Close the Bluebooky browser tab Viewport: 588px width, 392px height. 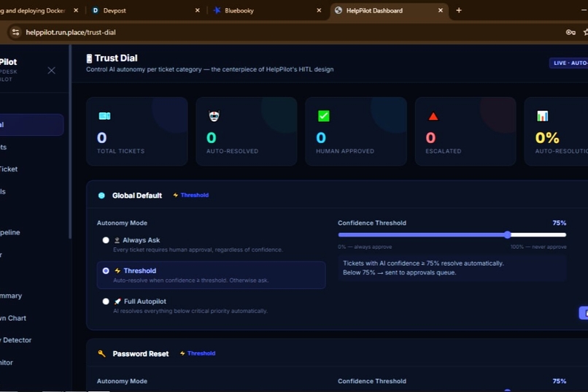319,10
